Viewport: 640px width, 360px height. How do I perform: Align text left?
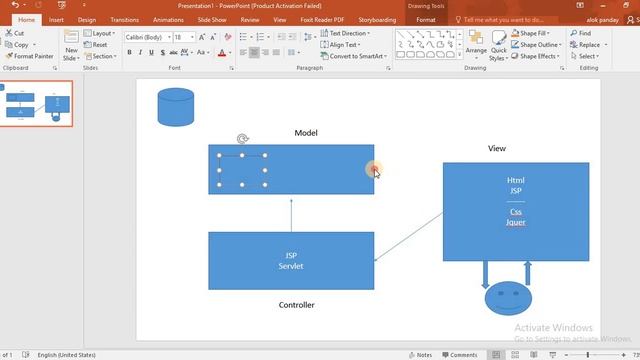click(243, 52)
